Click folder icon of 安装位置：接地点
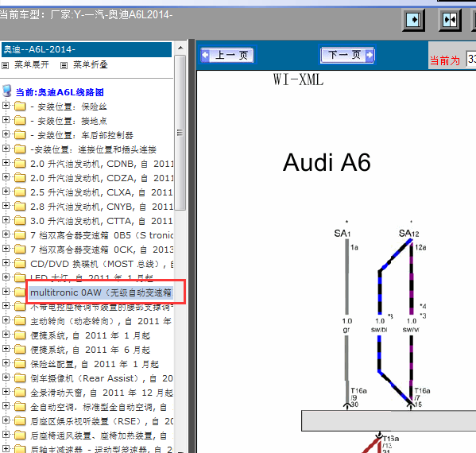 click(20, 120)
